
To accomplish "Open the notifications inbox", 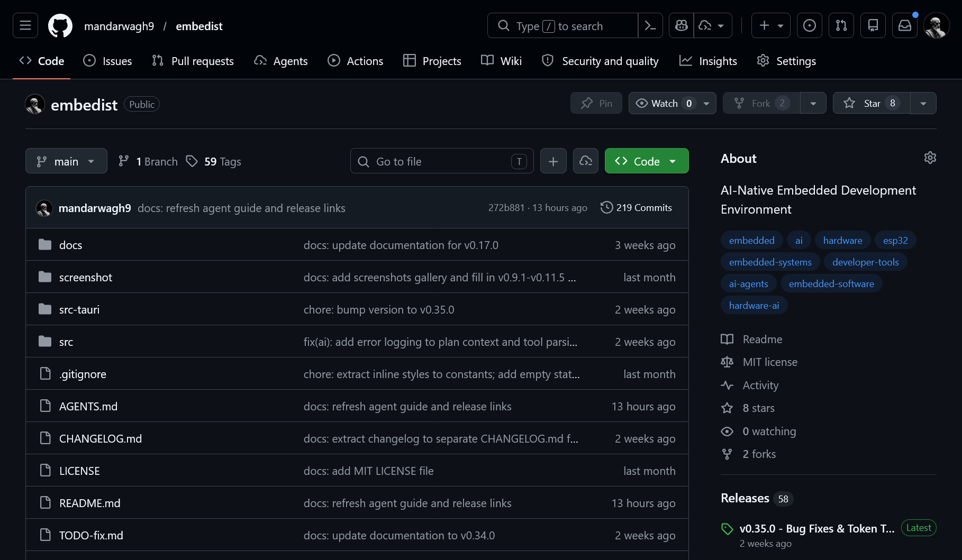I will (905, 25).
